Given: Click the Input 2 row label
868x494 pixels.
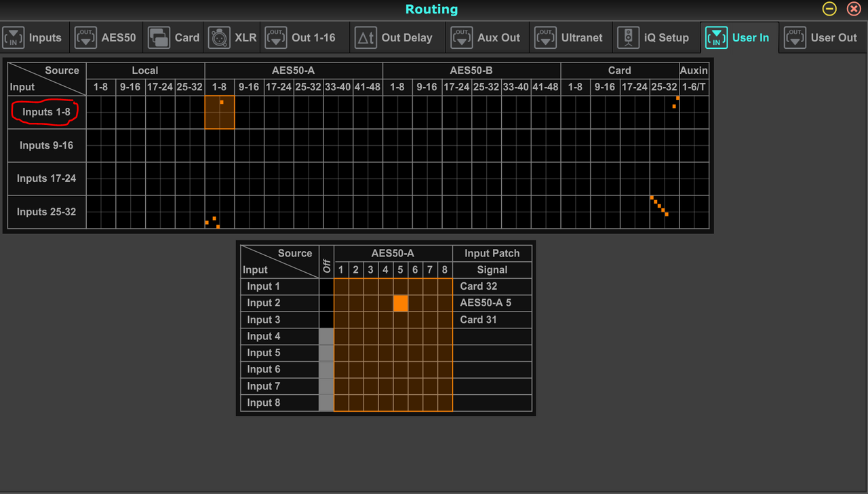Looking at the screenshot, I should pos(280,303).
